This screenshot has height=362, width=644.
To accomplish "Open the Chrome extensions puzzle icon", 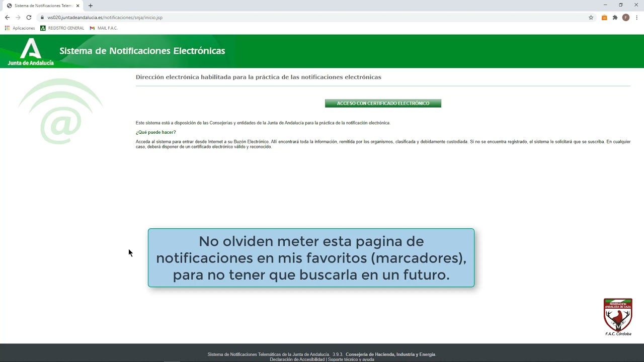I will [615, 17].
